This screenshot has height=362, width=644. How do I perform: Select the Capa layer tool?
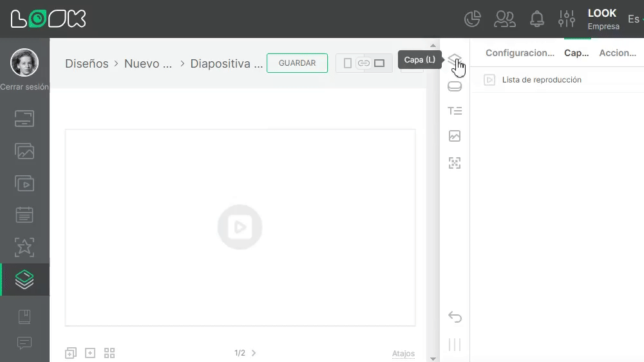point(455,60)
